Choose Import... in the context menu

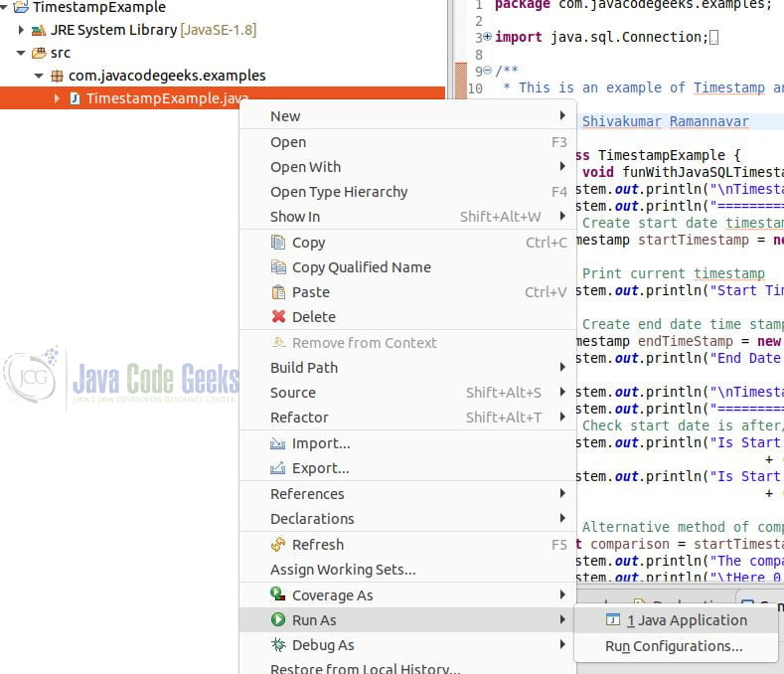coord(408,443)
